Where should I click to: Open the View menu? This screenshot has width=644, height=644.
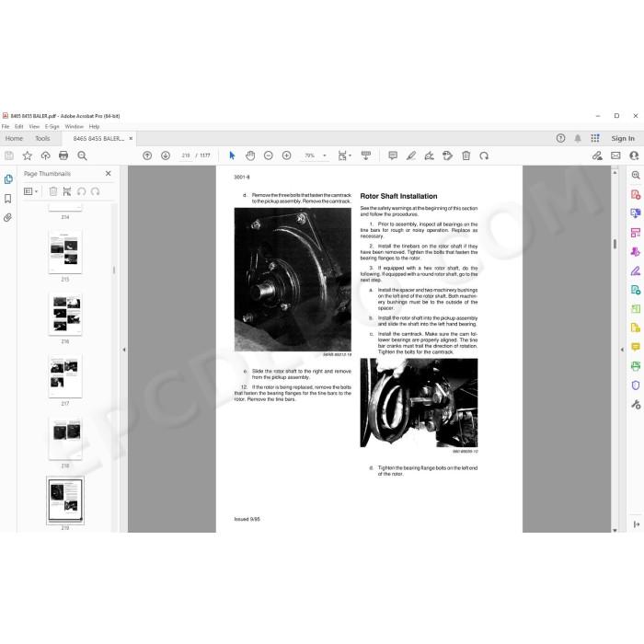34,127
